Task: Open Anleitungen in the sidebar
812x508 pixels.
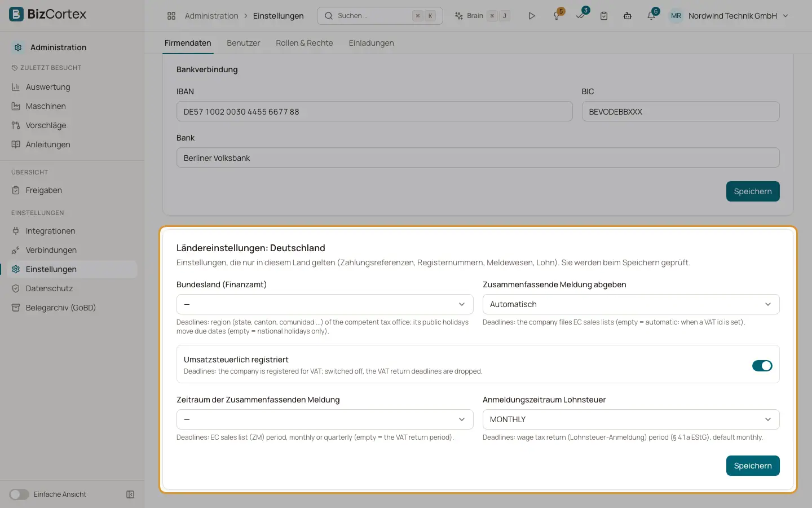Action: (72, 144)
